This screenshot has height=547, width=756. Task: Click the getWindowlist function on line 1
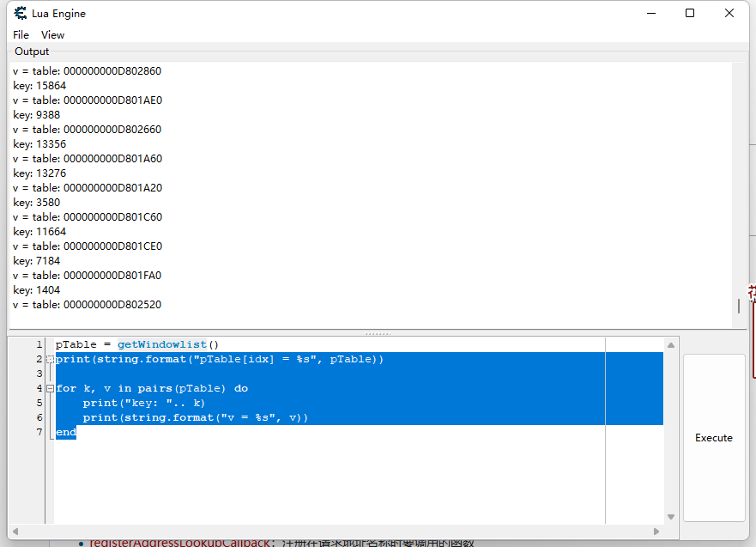pos(162,344)
